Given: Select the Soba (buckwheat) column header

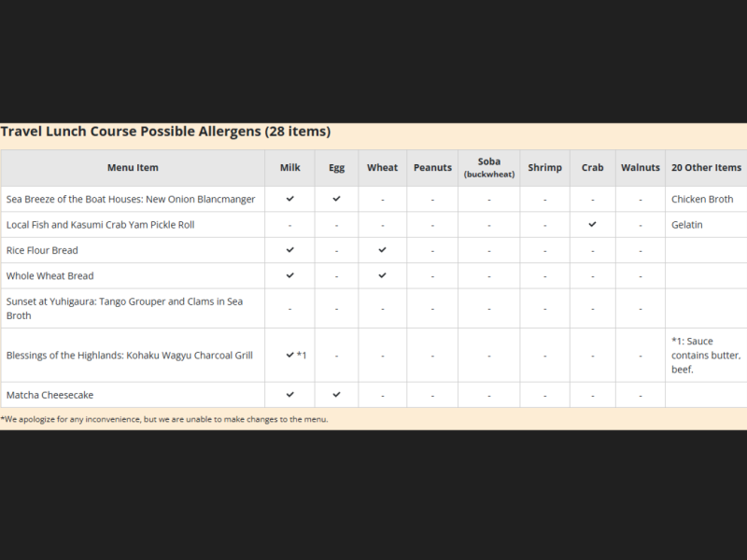Looking at the screenshot, I should [x=489, y=168].
